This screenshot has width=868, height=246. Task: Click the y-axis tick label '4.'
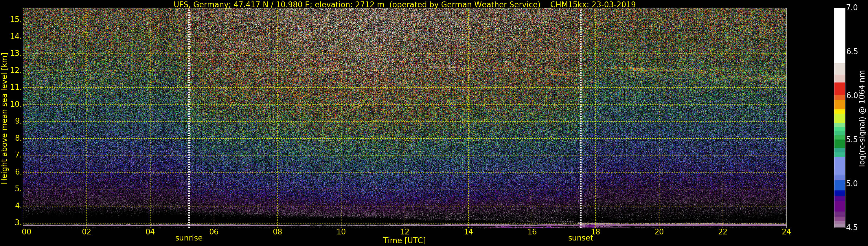click(x=18, y=206)
